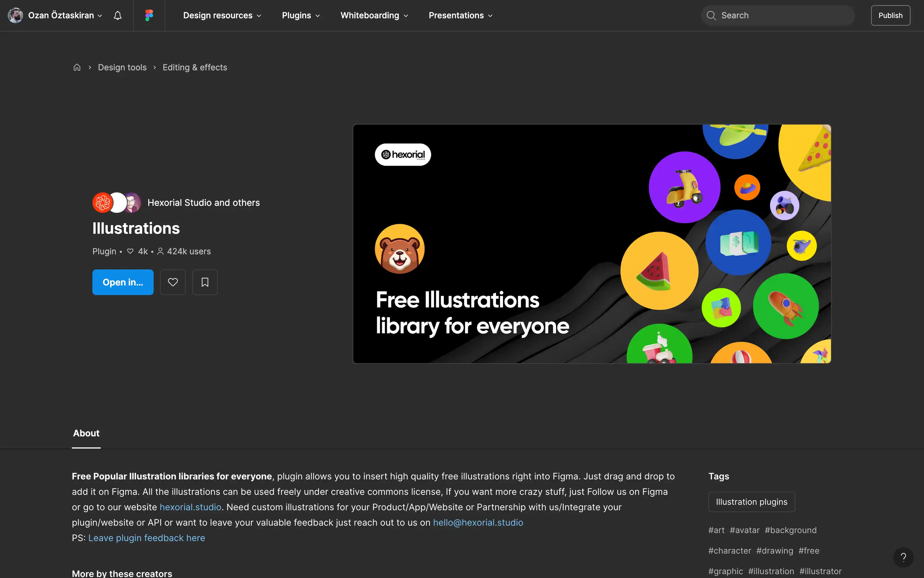Click the 424k users text
Screen dimensions: 924x578
189,251
